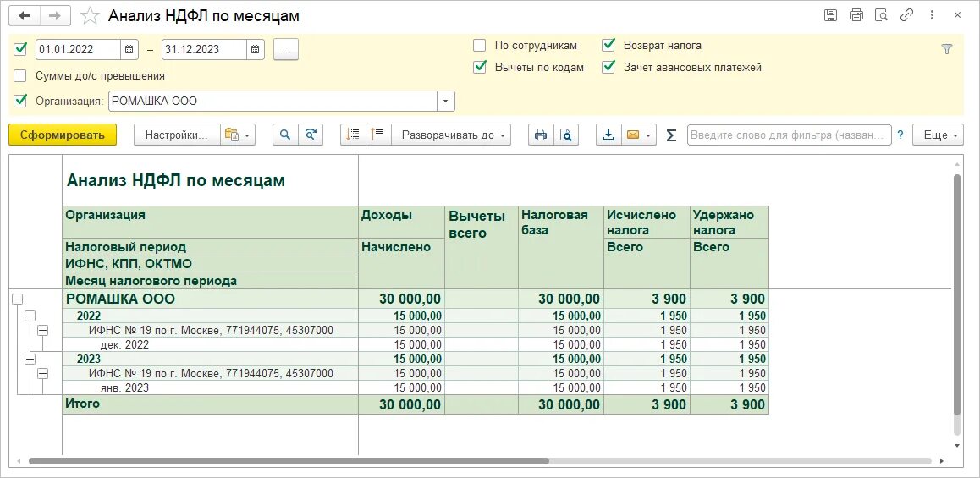Screen dimensions: 980x478
Task: Open print preview toolbar icon
Action: click(566, 135)
